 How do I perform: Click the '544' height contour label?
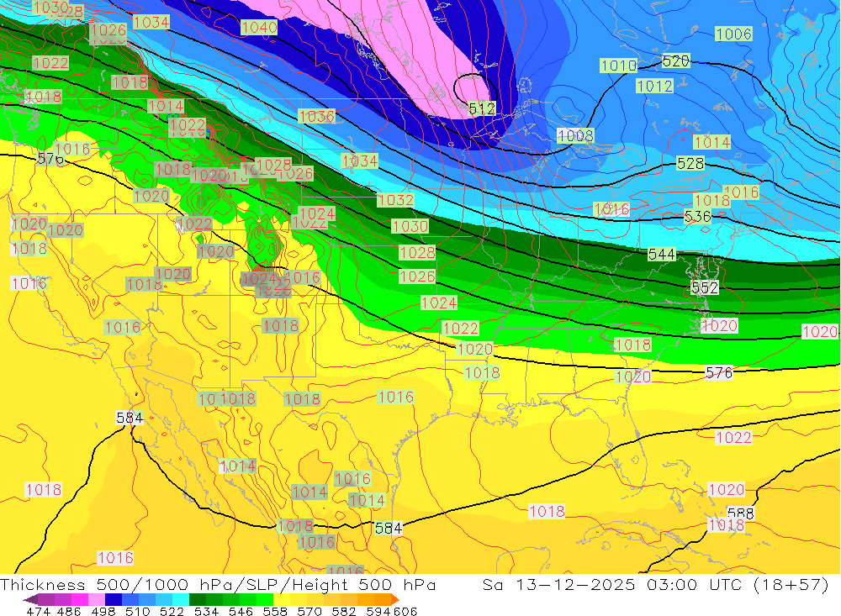662,254
